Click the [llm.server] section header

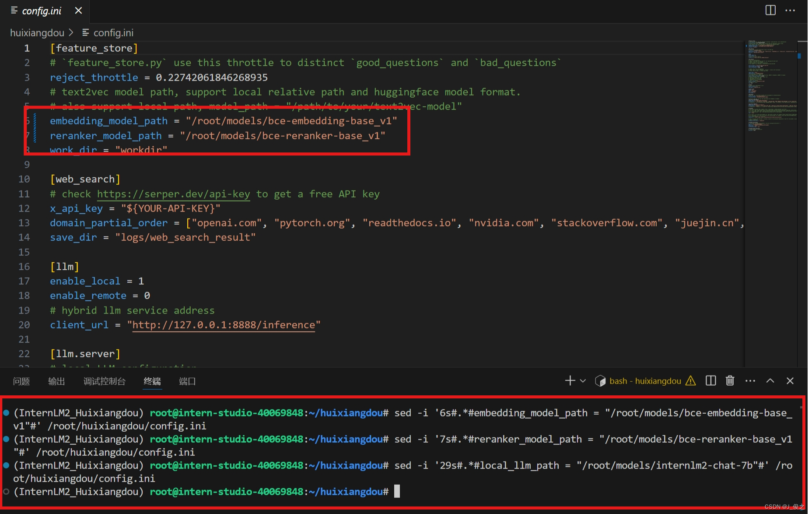tap(85, 354)
